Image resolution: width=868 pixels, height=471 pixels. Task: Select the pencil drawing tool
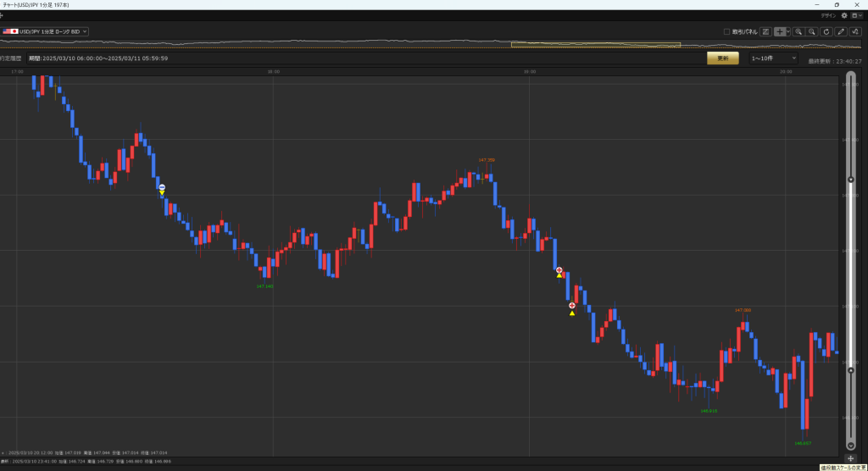point(841,31)
